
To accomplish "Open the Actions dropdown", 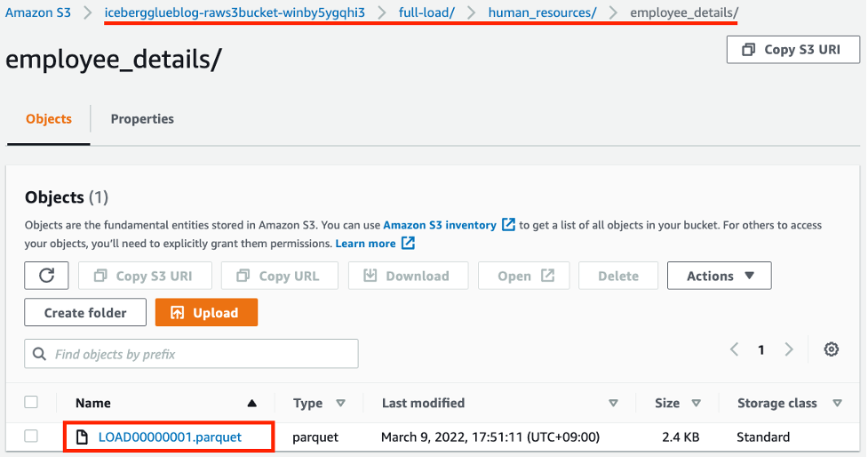I will tap(719, 276).
